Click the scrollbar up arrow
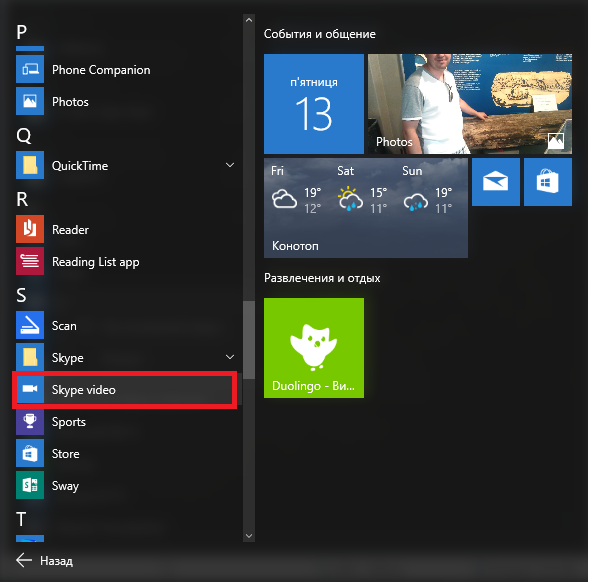The height and width of the screenshot is (582, 589). coord(249,20)
